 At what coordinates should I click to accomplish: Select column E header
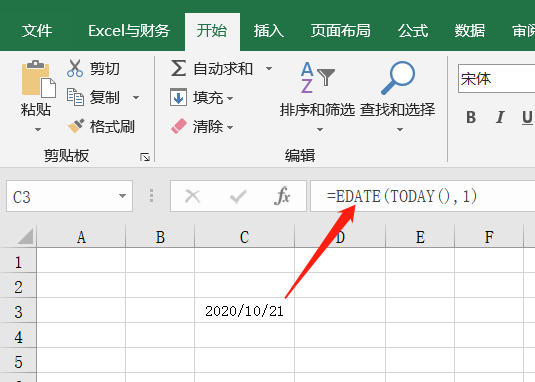pos(420,236)
